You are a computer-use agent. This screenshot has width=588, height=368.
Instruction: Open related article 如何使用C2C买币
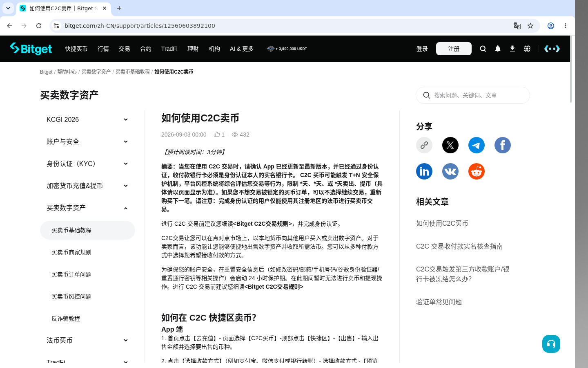click(442, 223)
